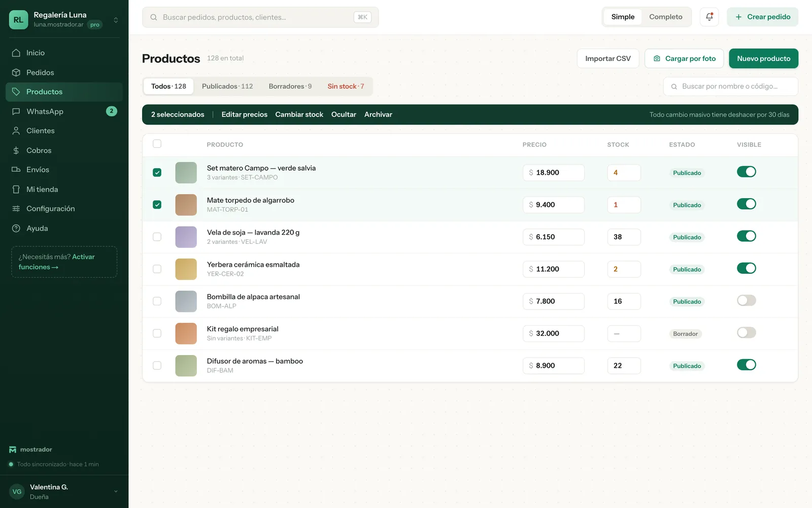Click the Cobros dollar icon
Screen dimensions: 812x508
click(x=16, y=150)
